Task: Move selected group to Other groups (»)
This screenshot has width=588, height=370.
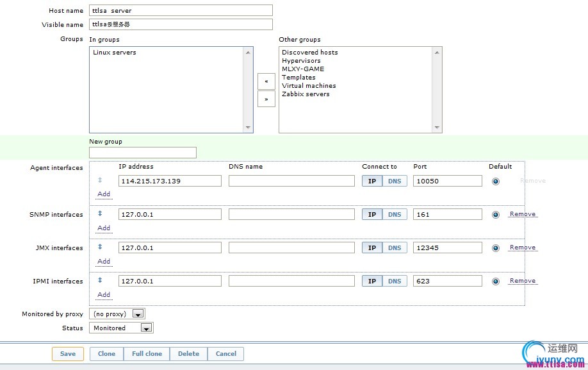Action: pyautogui.click(x=266, y=99)
